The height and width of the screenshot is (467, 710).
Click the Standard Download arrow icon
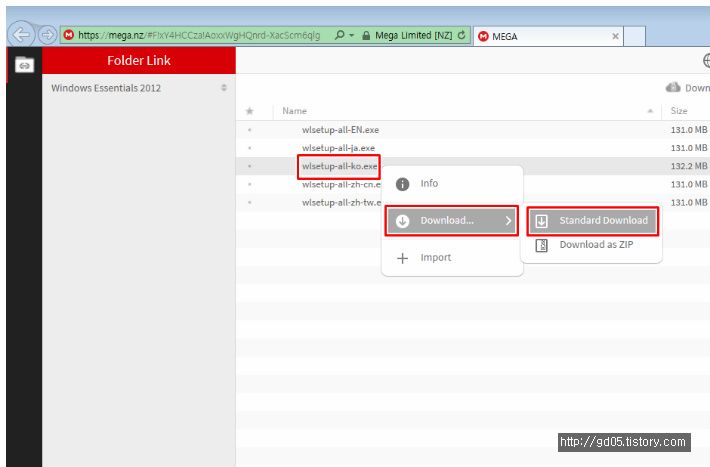pos(542,221)
